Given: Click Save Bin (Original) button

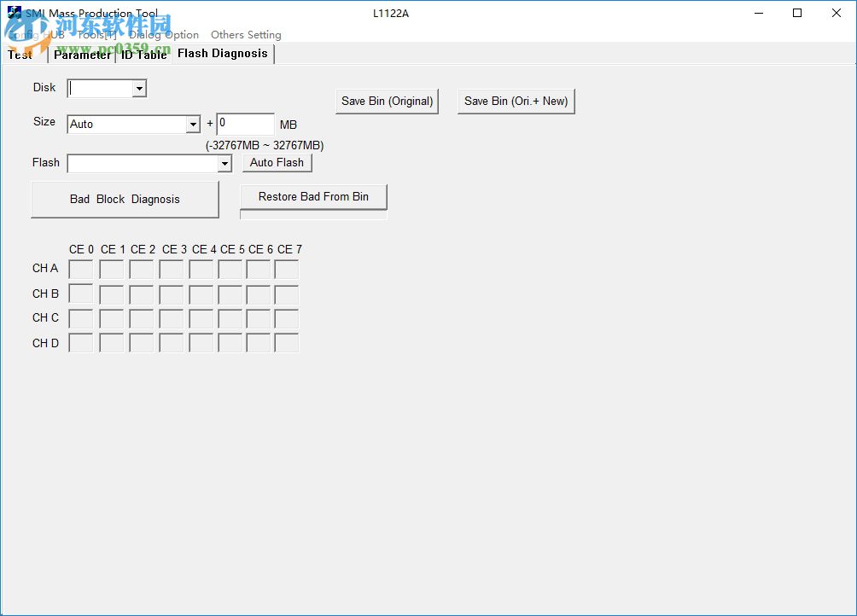Looking at the screenshot, I should click(x=387, y=101).
